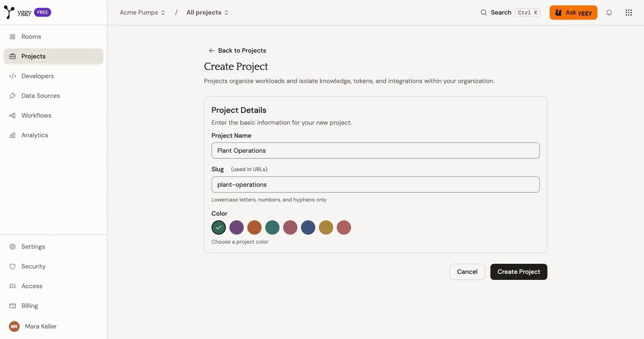The height and width of the screenshot is (339, 644).
Task: Choose the navy blue project color
Action: [x=308, y=227]
